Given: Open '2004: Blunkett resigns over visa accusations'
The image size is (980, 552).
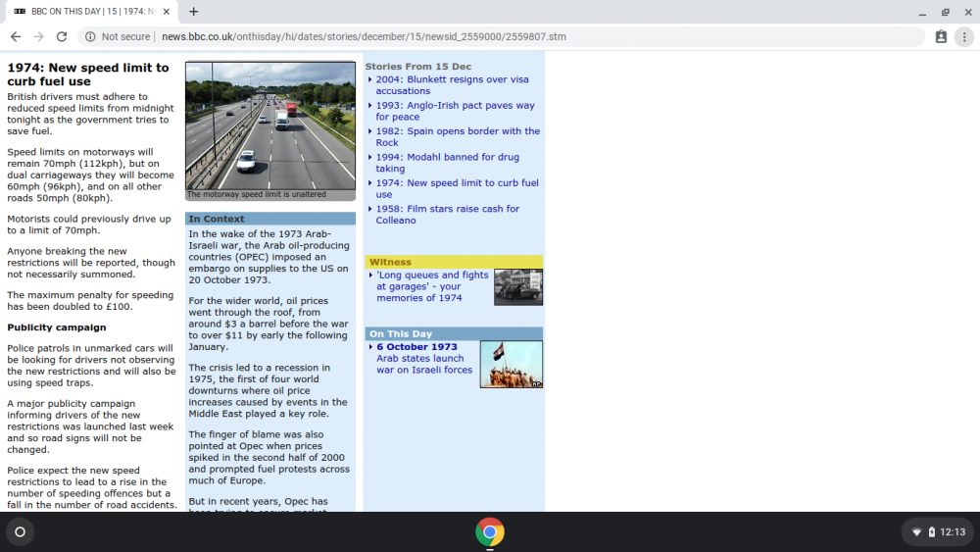Looking at the screenshot, I should click(452, 85).
